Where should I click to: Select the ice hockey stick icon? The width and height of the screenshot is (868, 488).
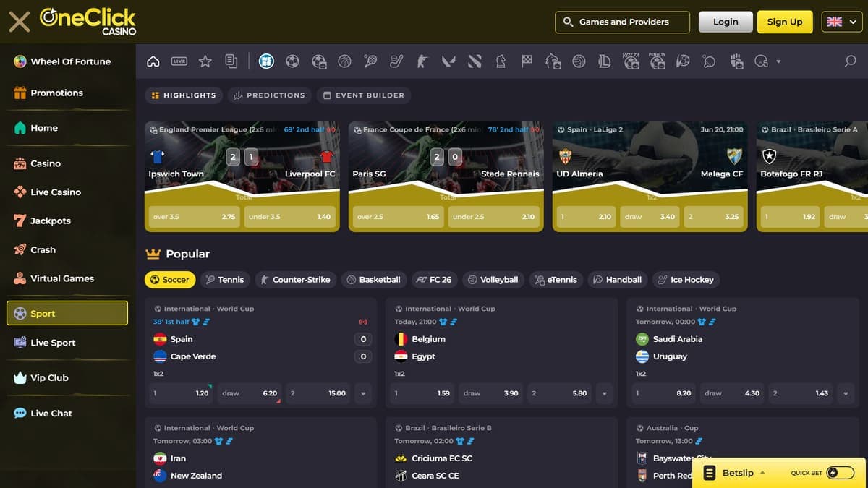pyautogui.click(x=396, y=61)
